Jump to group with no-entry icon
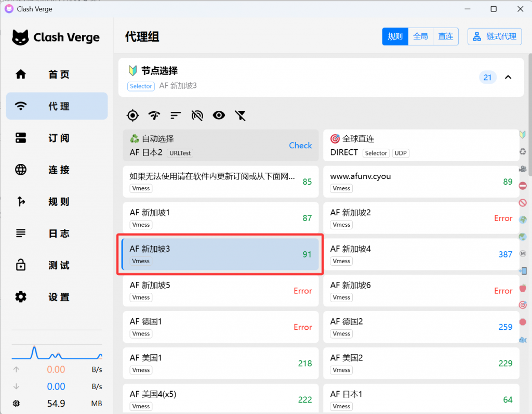This screenshot has height=414, width=532. pyautogui.click(x=523, y=186)
